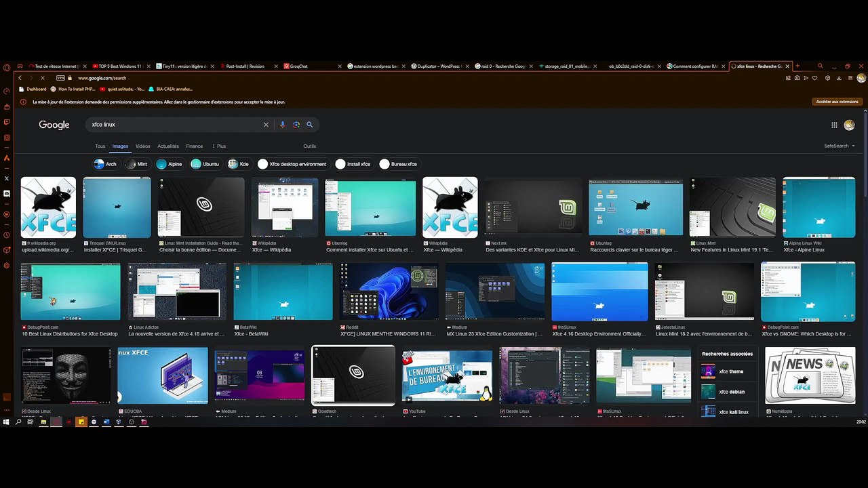
Task: Select the Install xfce chip
Action: coord(353,164)
